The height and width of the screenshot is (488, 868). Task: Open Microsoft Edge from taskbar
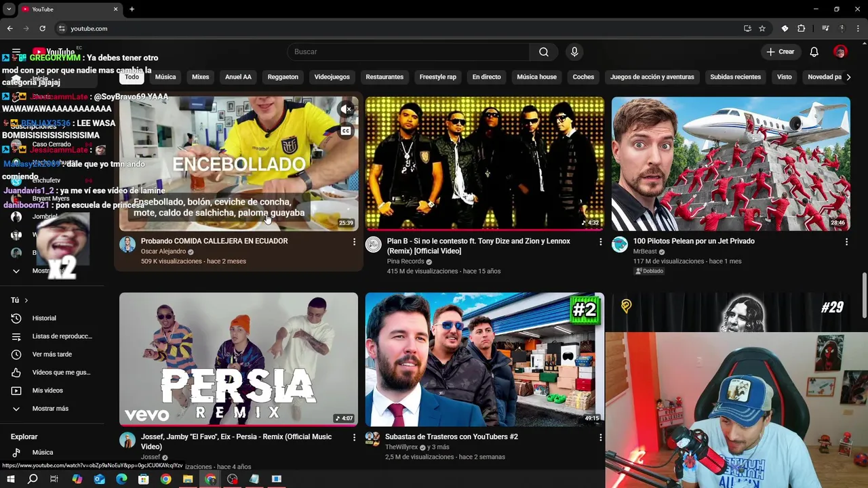121,479
